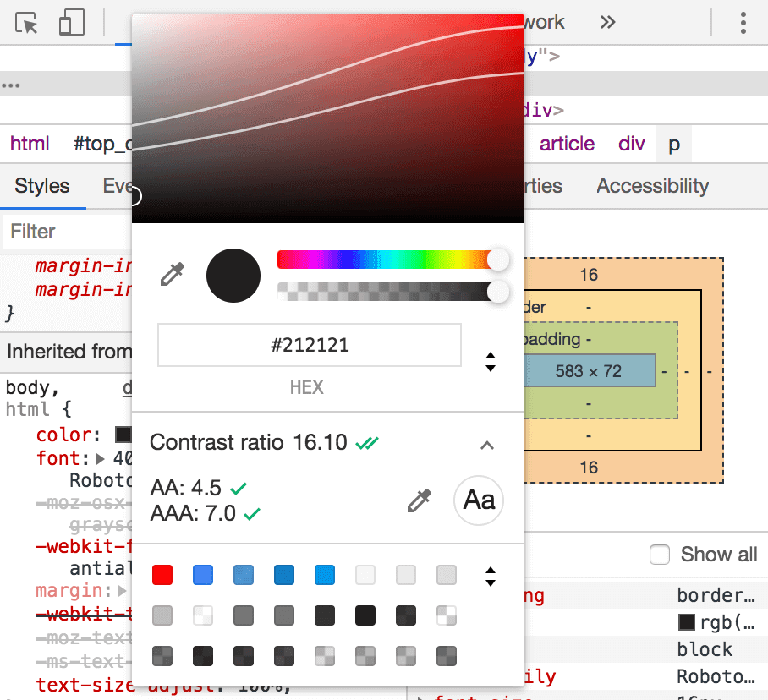Switch color format using HEX arrows
The height and width of the screenshot is (700, 768).
coord(490,362)
